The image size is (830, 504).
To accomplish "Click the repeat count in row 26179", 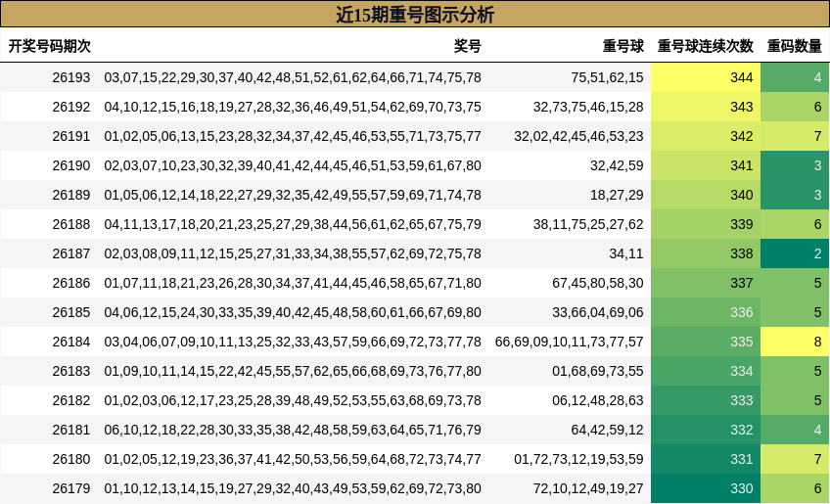I will (795, 488).
